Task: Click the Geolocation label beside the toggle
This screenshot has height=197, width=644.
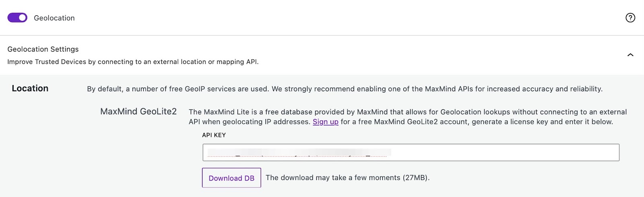Action: pyautogui.click(x=54, y=18)
